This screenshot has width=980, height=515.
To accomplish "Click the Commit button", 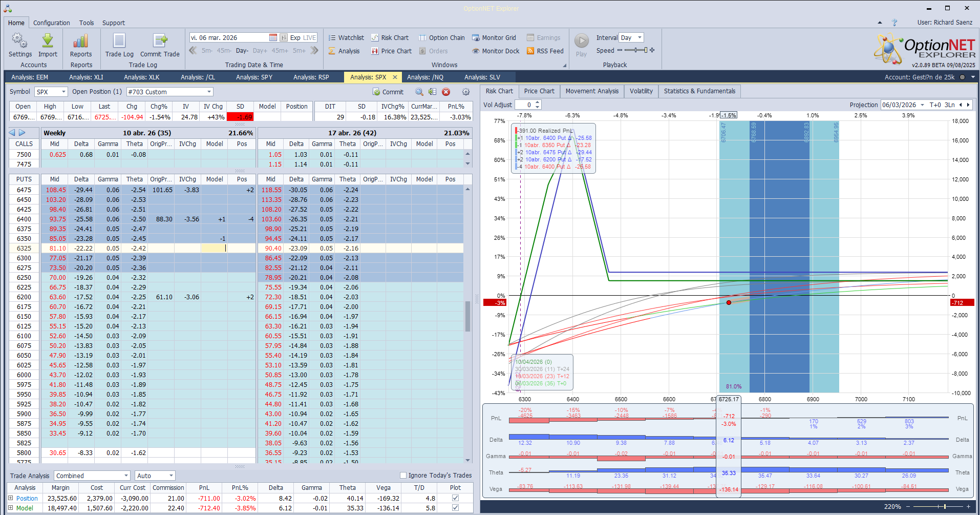I will [389, 92].
